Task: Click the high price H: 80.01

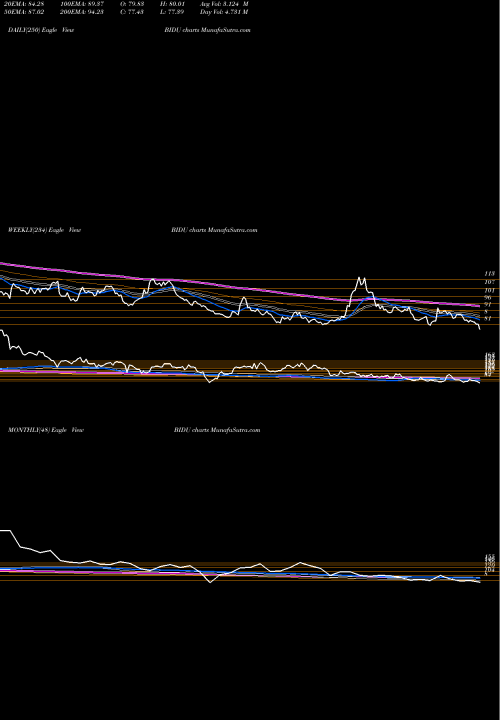Action: coord(172,3)
